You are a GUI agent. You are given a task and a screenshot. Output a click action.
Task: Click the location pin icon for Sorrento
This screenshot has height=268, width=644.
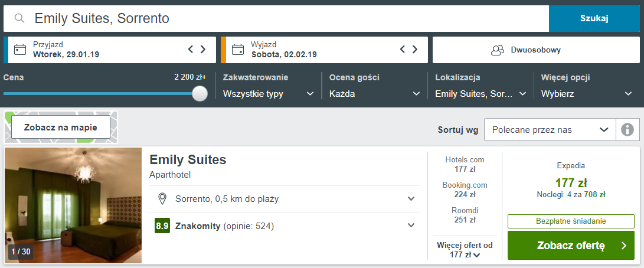click(x=162, y=199)
